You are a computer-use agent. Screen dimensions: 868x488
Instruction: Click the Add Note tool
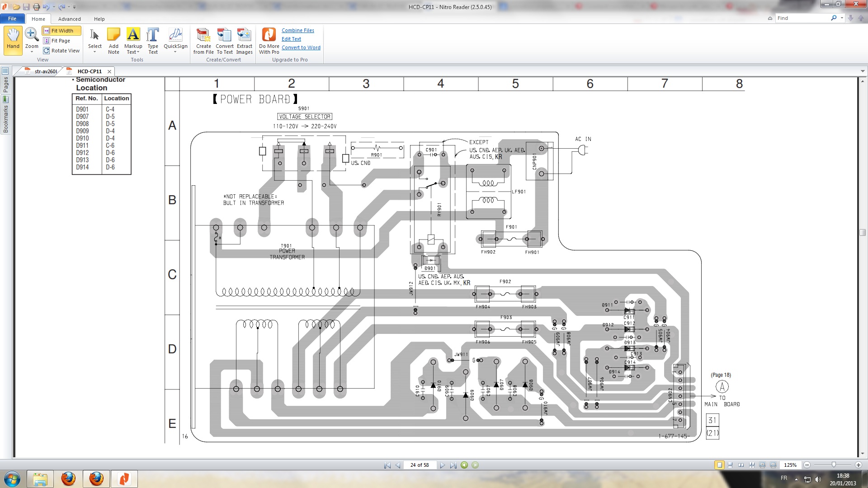point(113,40)
